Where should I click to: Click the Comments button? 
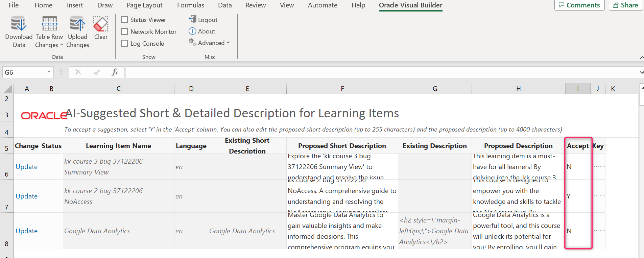(x=579, y=5)
